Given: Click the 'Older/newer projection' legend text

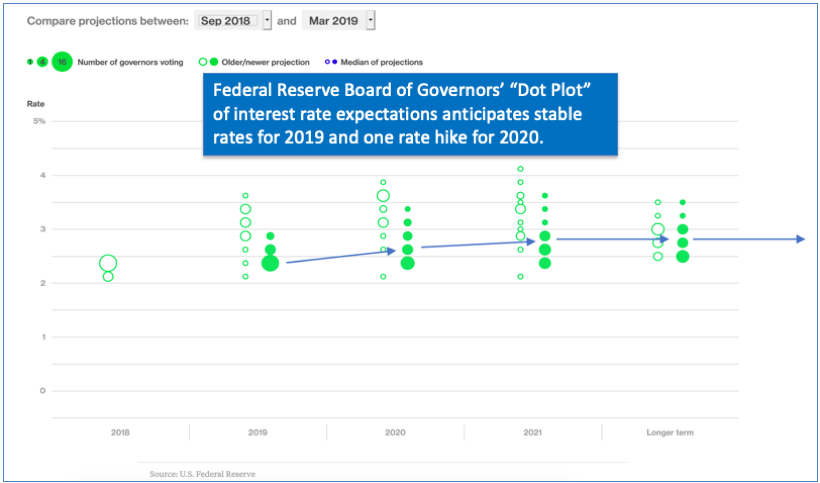Looking at the screenshot, I should coord(268,62).
